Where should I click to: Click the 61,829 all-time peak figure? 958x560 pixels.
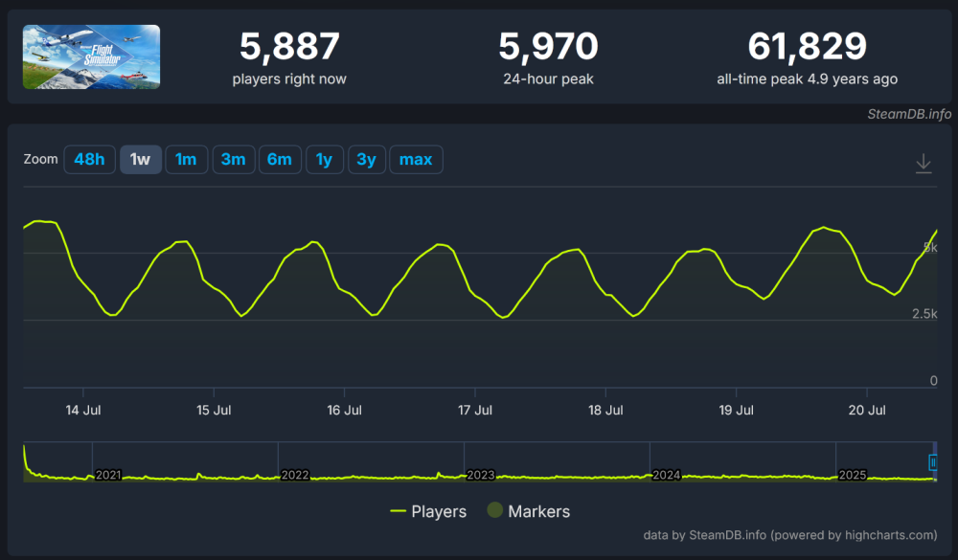click(x=807, y=46)
